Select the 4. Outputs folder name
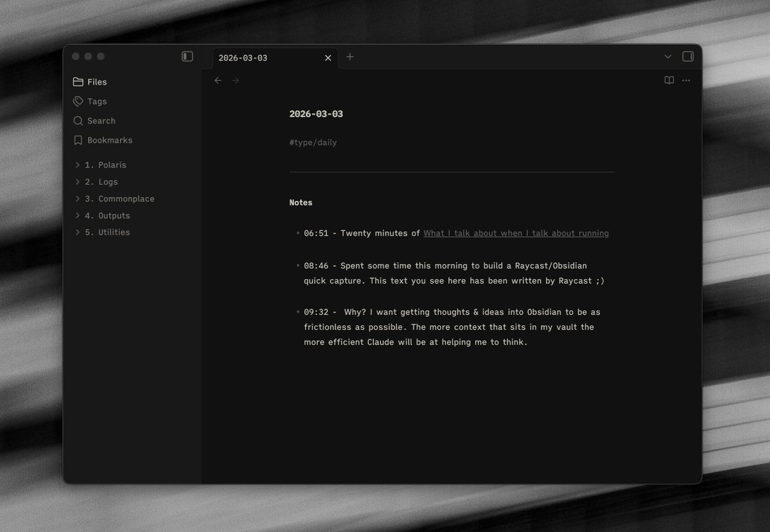 [108, 216]
